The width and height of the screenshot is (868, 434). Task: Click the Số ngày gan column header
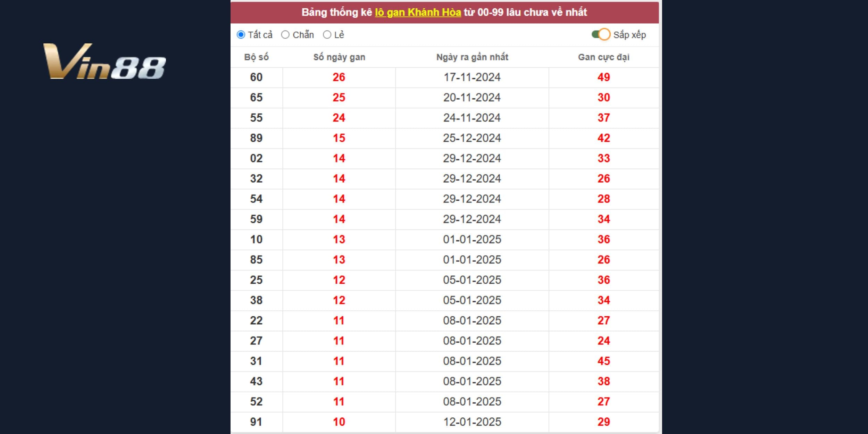339,57
